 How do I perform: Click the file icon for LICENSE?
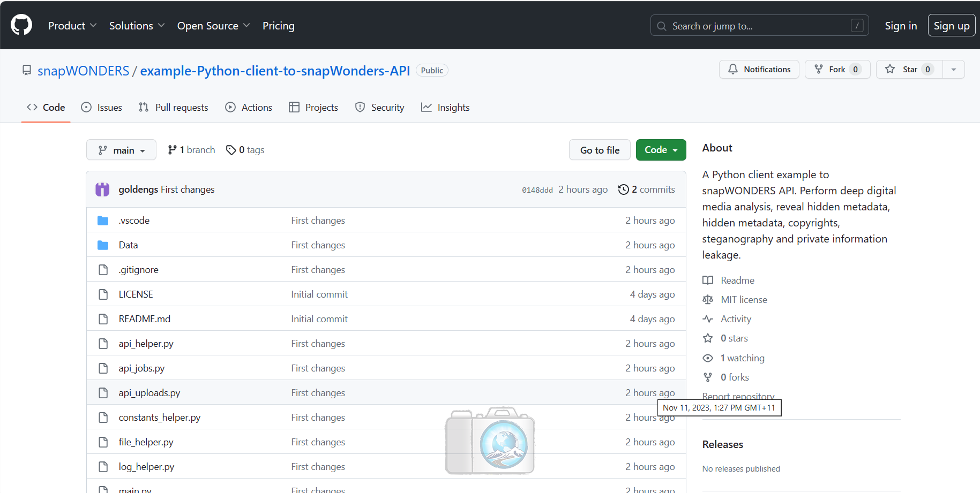click(103, 294)
